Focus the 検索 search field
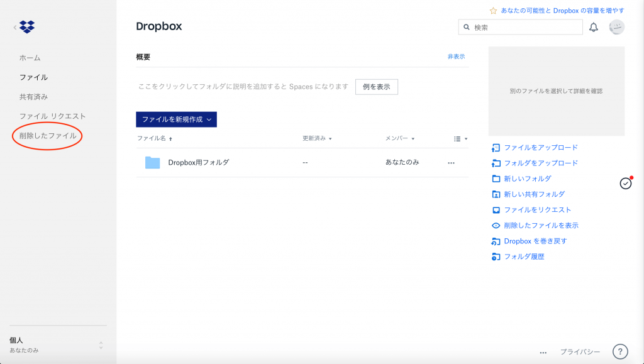The image size is (644, 364). click(520, 27)
